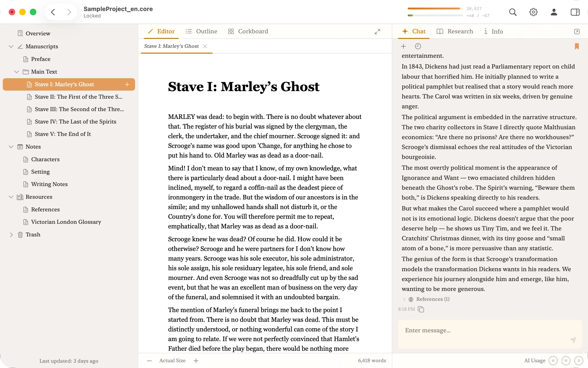Image resolution: width=588 pixels, height=368 pixels.
Task: Open the Research tab
Action: click(455, 32)
